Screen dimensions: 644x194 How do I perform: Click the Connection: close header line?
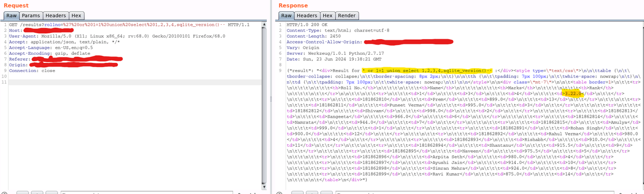[32, 70]
